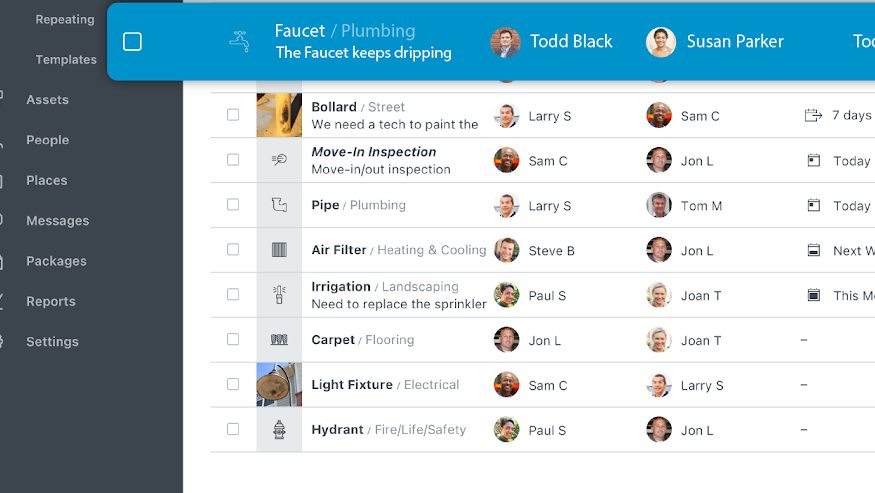
Task: Click the Move-In Inspection row icon
Action: click(279, 160)
